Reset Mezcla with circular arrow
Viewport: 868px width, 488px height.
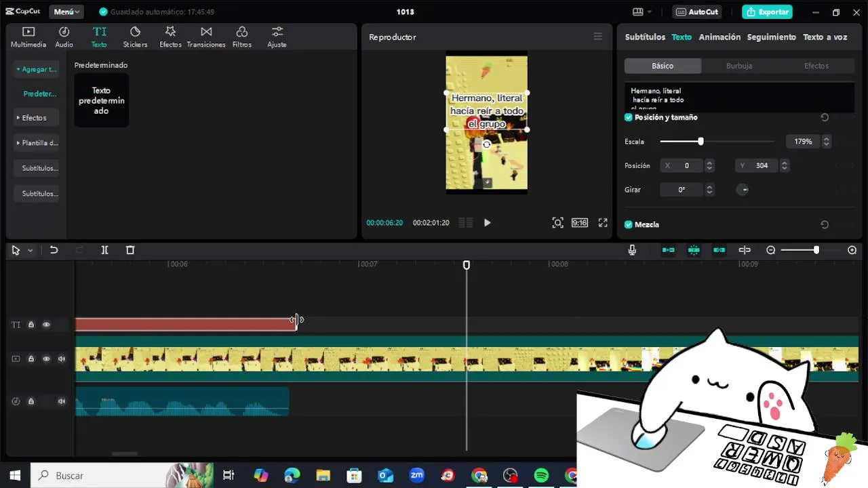825,224
